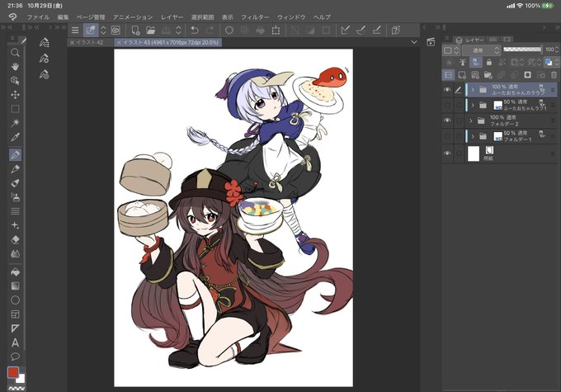
Task: Select the Fill bucket tool
Action: (15, 272)
